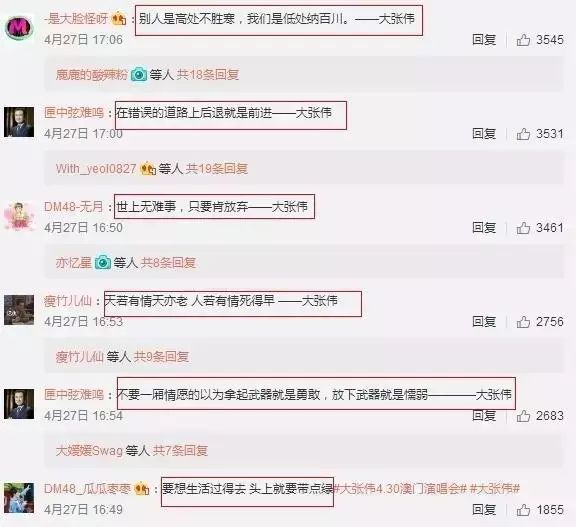Open the 共9条回复 reply list
Image resolution: width=576 pixels, height=527 pixels.
pos(161,356)
